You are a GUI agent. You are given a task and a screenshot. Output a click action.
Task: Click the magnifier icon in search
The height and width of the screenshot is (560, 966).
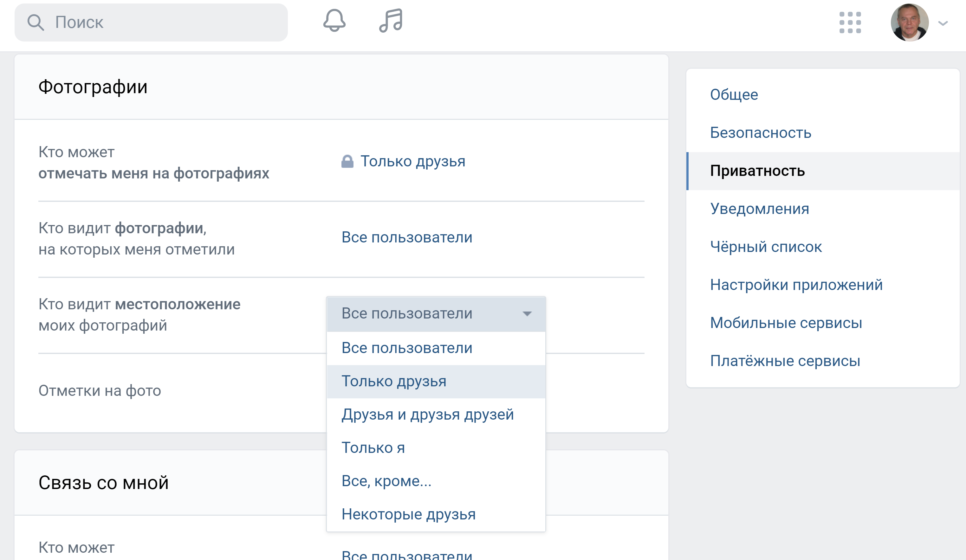tap(36, 22)
